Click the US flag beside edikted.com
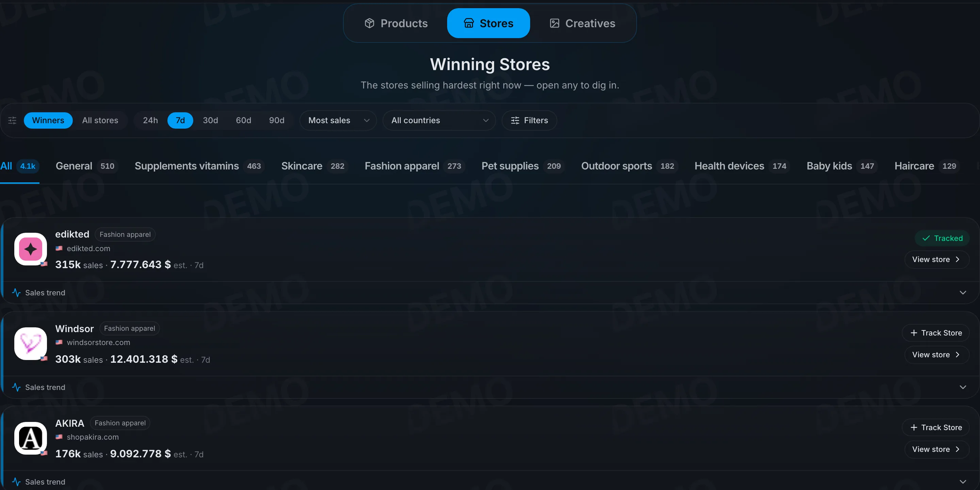Viewport: 980px width, 490px height. coord(59,248)
